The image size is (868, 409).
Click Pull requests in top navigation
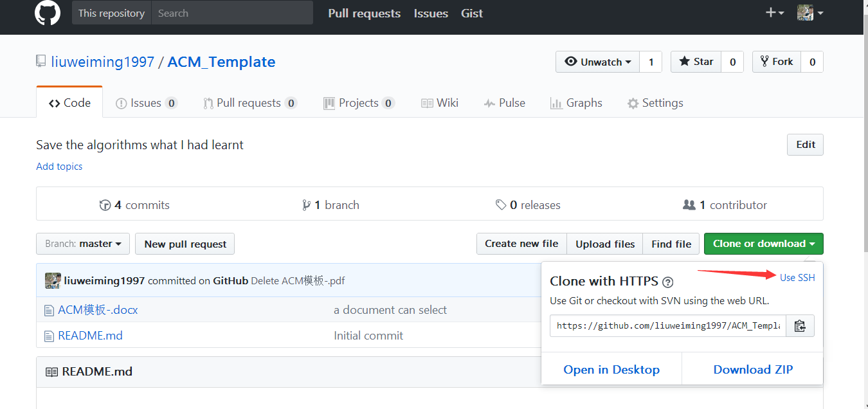pos(364,13)
